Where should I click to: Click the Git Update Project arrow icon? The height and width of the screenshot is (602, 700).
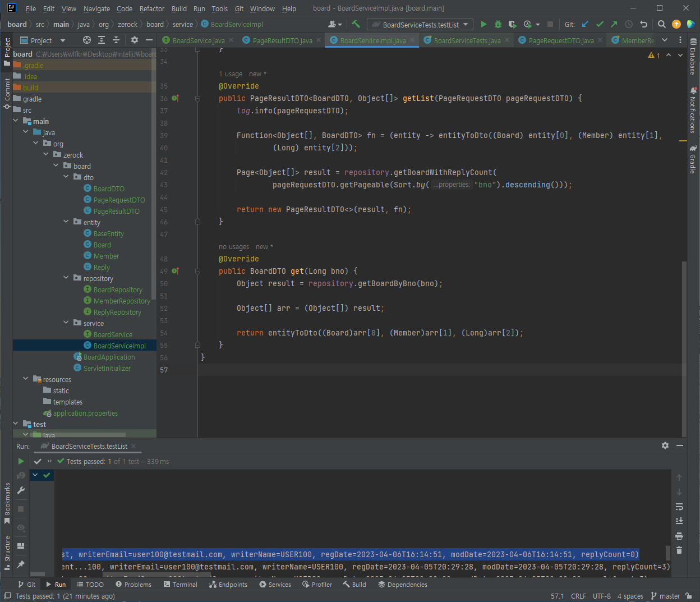pos(585,24)
